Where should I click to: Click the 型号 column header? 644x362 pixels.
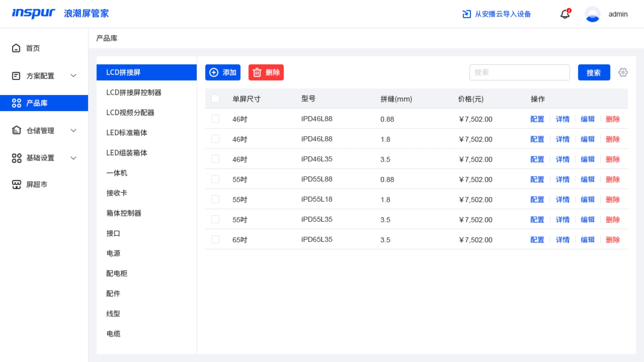point(308,99)
